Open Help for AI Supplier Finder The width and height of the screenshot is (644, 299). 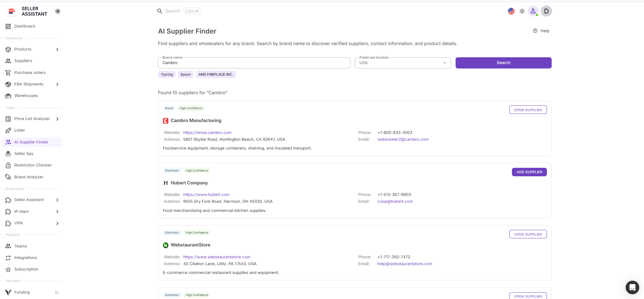[x=541, y=31]
